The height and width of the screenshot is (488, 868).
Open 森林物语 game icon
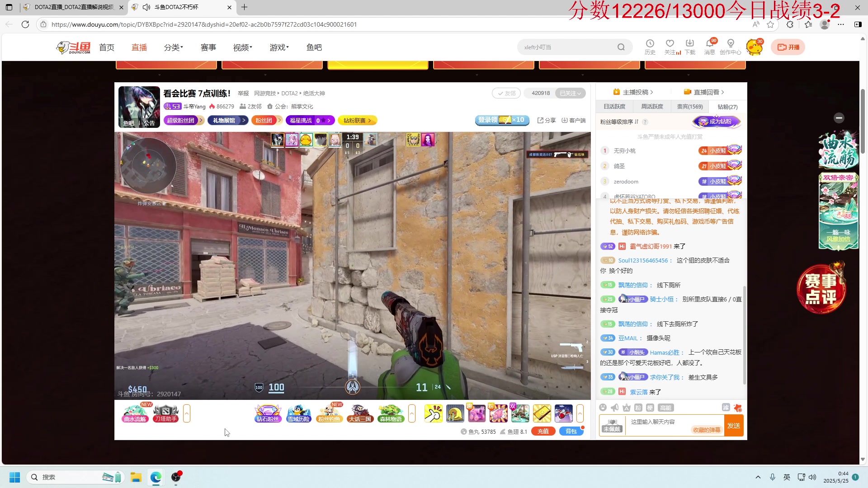[391, 413]
